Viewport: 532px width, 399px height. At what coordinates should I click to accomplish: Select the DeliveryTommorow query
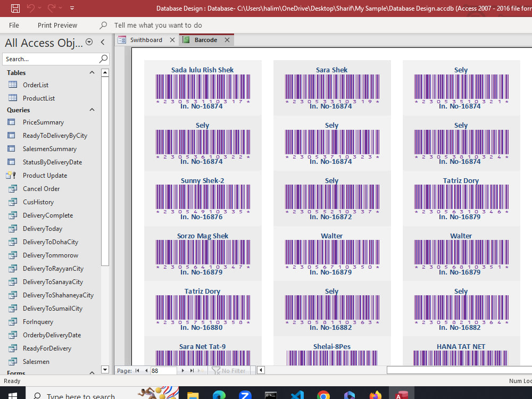(x=50, y=255)
